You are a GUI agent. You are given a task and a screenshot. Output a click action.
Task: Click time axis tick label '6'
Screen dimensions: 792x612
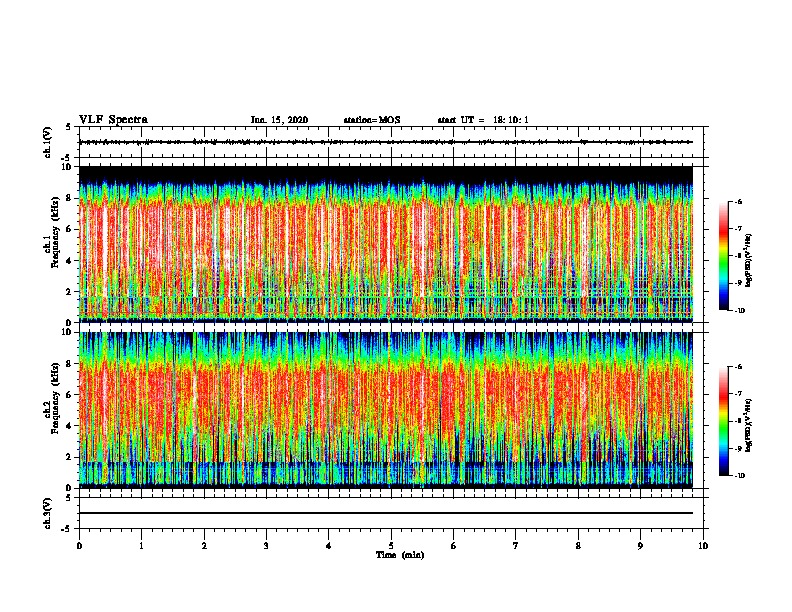[454, 546]
